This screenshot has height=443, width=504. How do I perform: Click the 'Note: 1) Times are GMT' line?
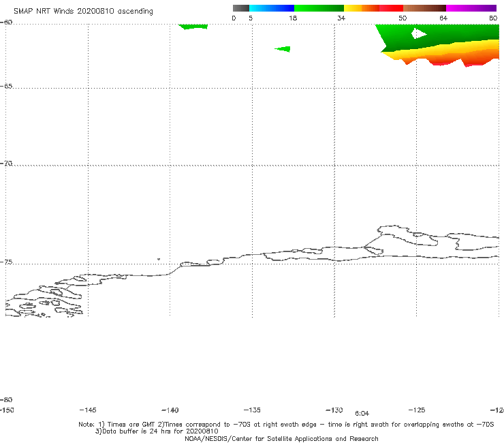click(x=286, y=425)
